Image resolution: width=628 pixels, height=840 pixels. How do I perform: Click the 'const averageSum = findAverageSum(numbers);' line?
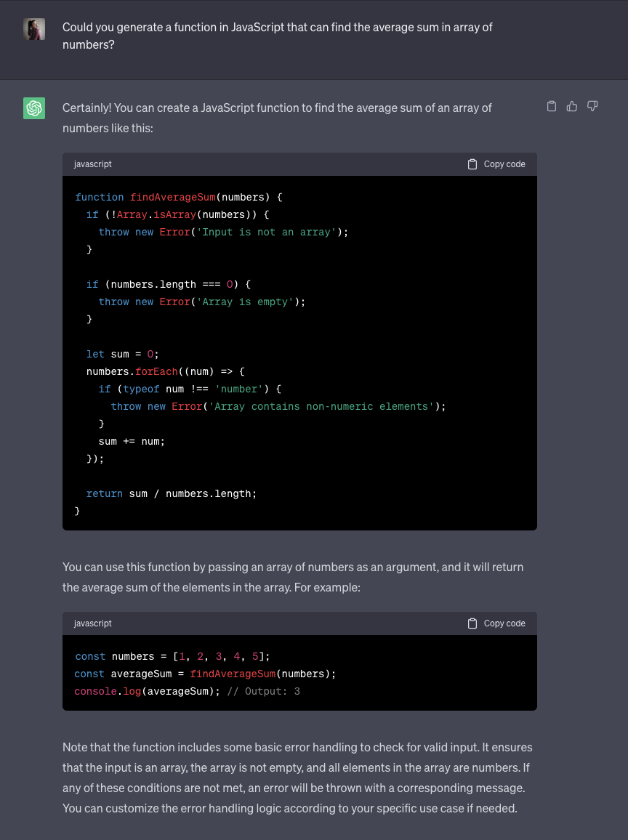[x=205, y=674]
